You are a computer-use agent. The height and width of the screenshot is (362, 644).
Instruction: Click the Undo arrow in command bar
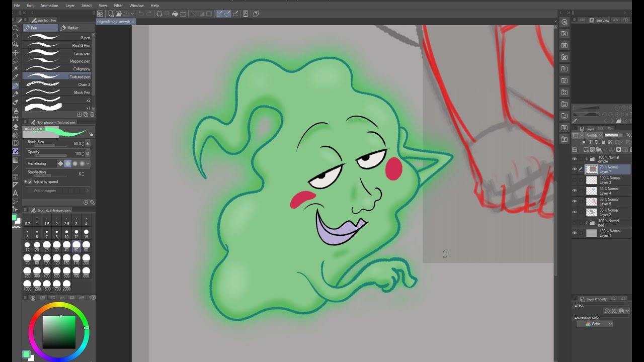point(141,14)
